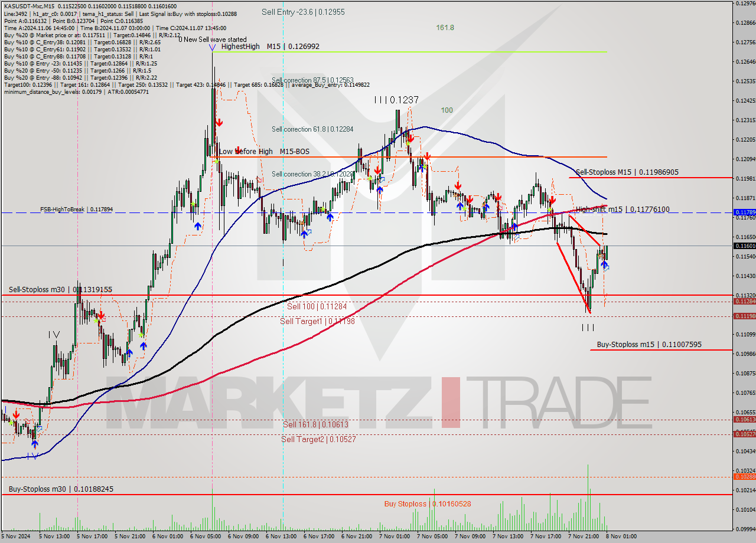Click the 'Time A:2024.11.06 14:45:00' text

click(39, 28)
